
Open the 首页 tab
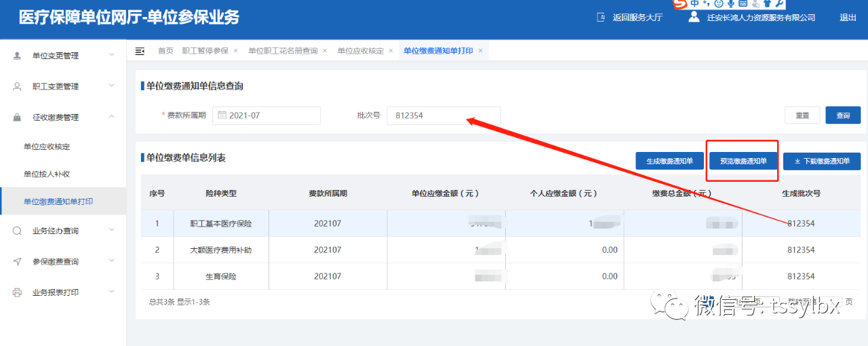pyautogui.click(x=165, y=51)
